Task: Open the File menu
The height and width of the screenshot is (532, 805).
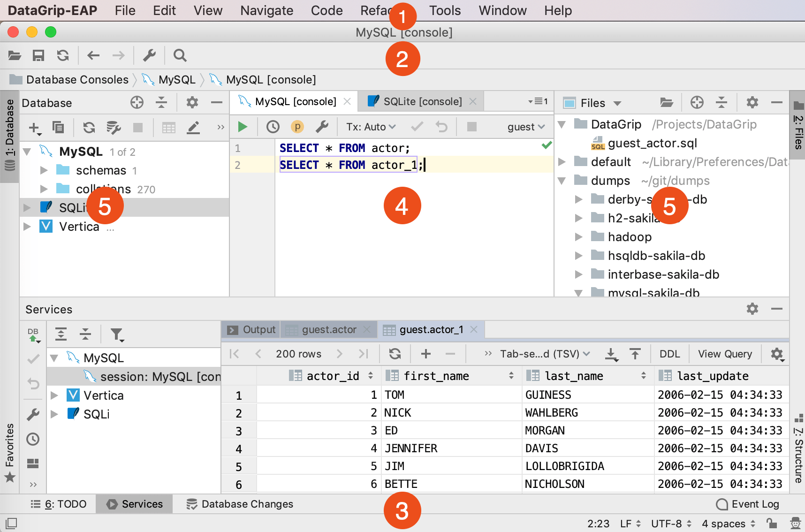Action: tap(125, 10)
